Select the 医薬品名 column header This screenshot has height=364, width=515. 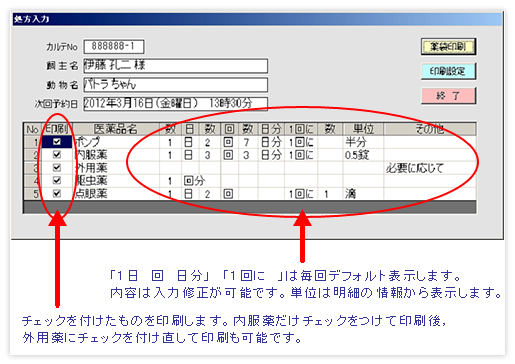point(115,129)
